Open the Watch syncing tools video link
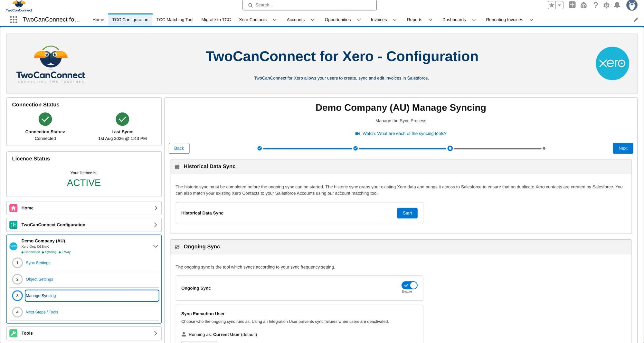This screenshot has height=343, width=644. click(x=404, y=134)
